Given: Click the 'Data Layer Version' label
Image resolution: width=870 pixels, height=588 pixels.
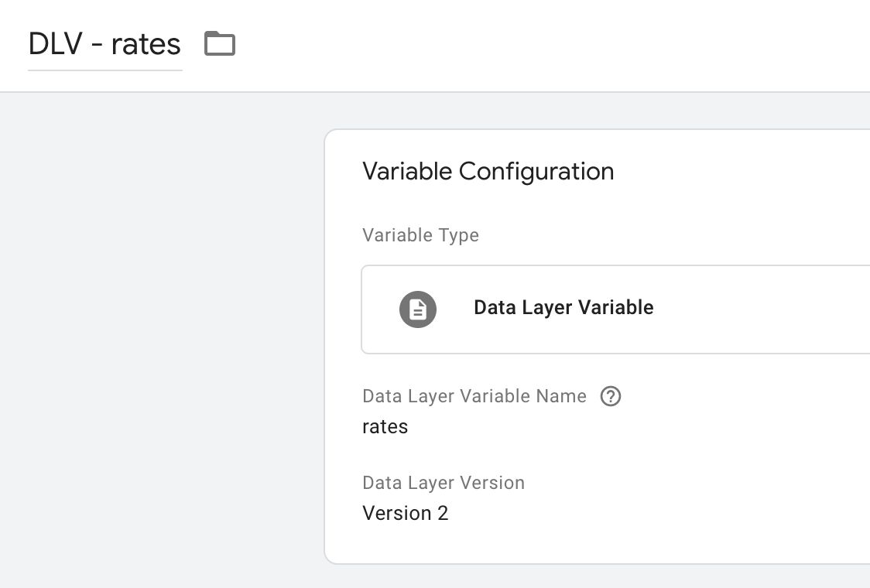Looking at the screenshot, I should [x=444, y=483].
